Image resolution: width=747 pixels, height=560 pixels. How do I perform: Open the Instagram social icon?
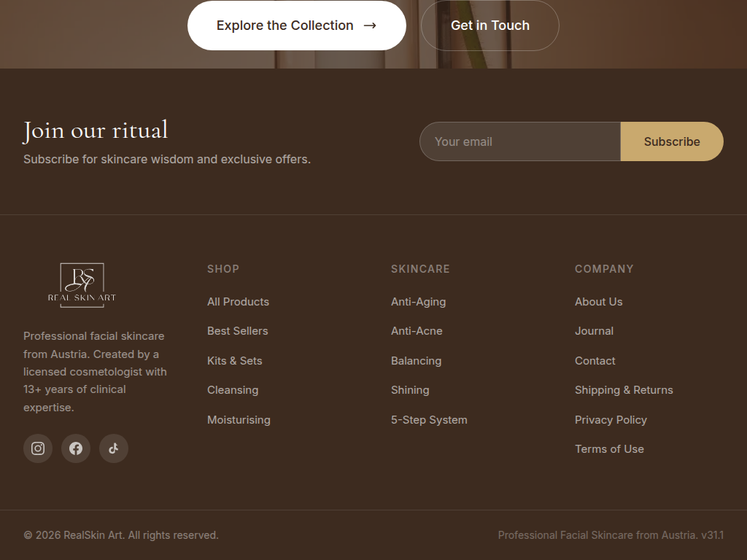pos(38,448)
